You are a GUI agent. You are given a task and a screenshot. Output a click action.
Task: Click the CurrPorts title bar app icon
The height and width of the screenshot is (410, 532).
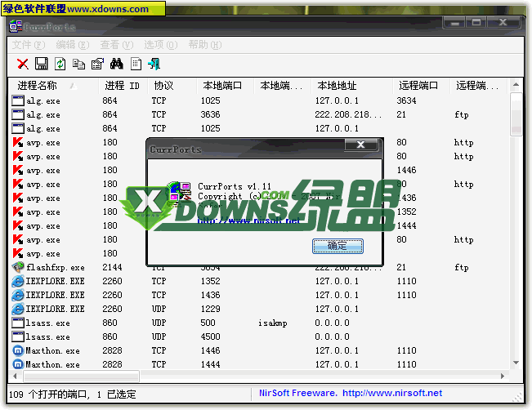point(16,26)
